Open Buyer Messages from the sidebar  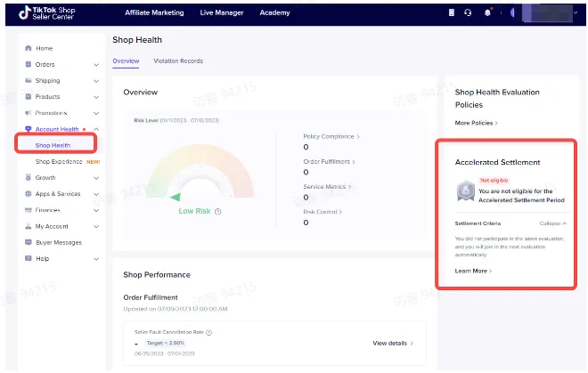pos(59,242)
